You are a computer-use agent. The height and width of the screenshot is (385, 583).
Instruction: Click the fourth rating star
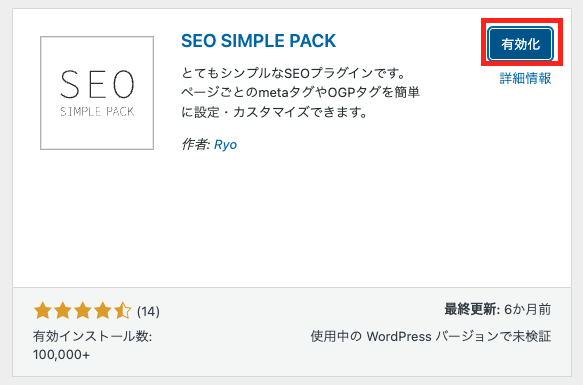click(x=103, y=311)
